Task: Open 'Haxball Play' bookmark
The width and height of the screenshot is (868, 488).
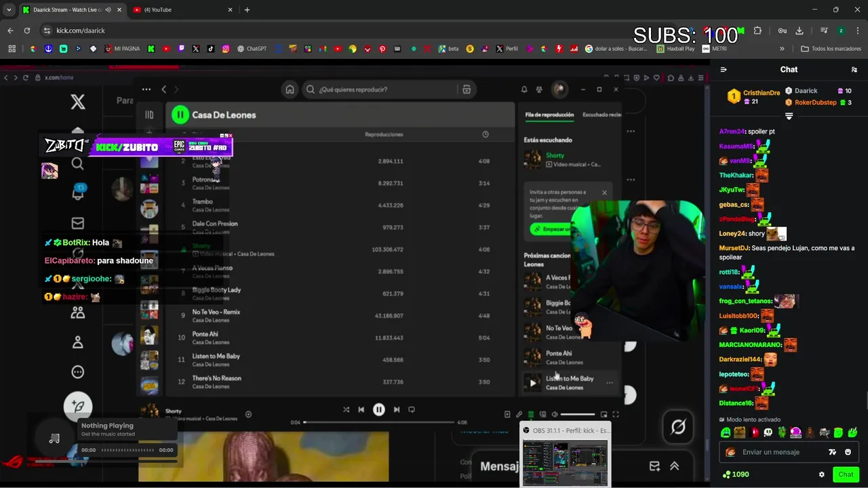Action: pos(676,49)
